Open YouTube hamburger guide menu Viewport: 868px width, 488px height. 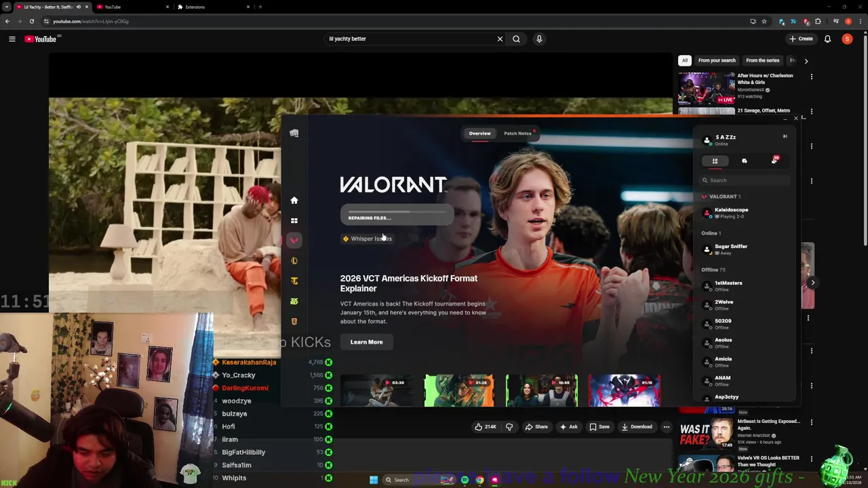pyautogui.click(x=12, y=39)
